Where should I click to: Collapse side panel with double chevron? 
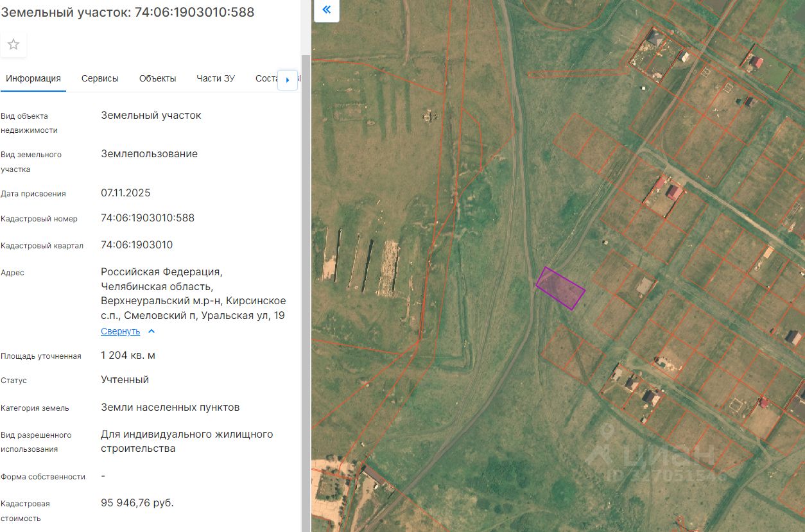click(327, 10)
